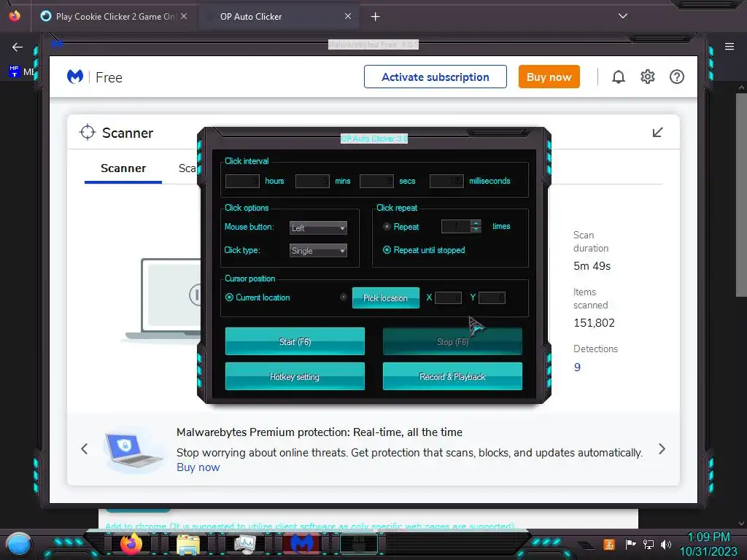Decrease repeat count with down arrow
Screen dimensions: 747x560
click(x=476, y=230)
